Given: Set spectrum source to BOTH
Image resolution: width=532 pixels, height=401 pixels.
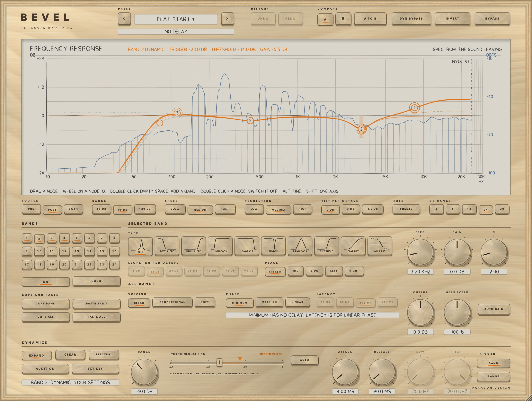Looking at the screenshot, I should click(x=73, y=209).
